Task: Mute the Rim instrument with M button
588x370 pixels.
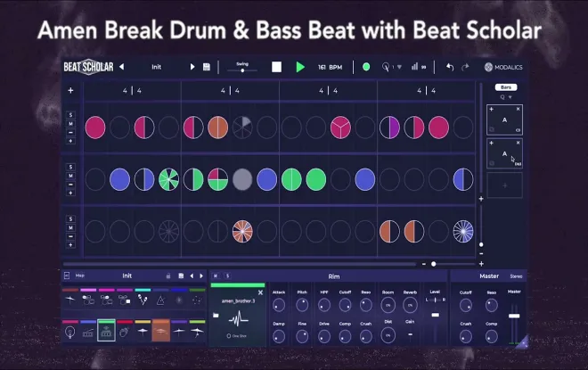Action: [x=216, y=275]
